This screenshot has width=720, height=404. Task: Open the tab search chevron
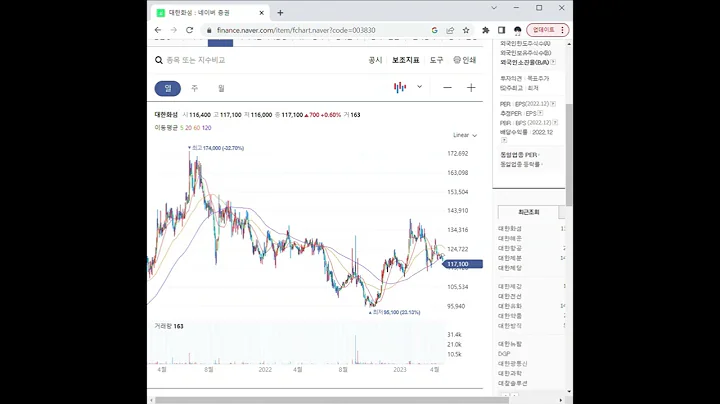pyautogui.click(x=494, y=8)
